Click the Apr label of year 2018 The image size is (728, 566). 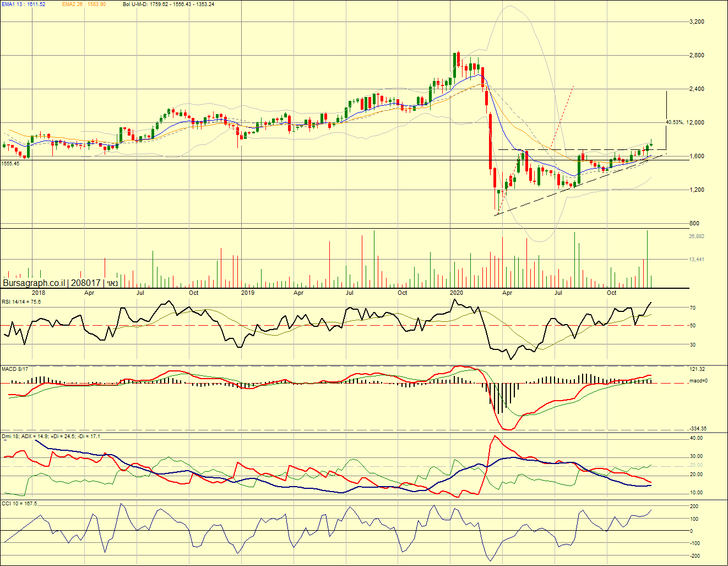[89, 293]
